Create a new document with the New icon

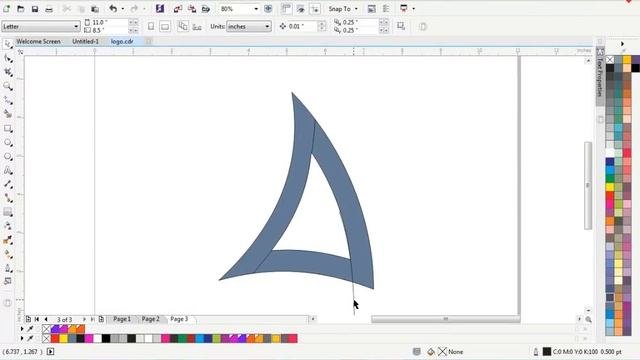point(7,9)
